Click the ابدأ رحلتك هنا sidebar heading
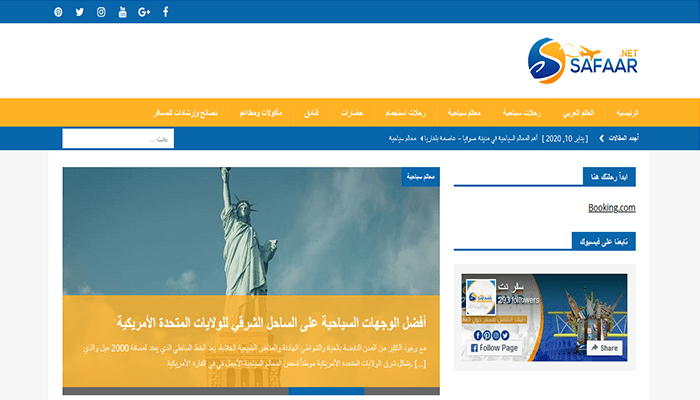 tap(609, 177)
